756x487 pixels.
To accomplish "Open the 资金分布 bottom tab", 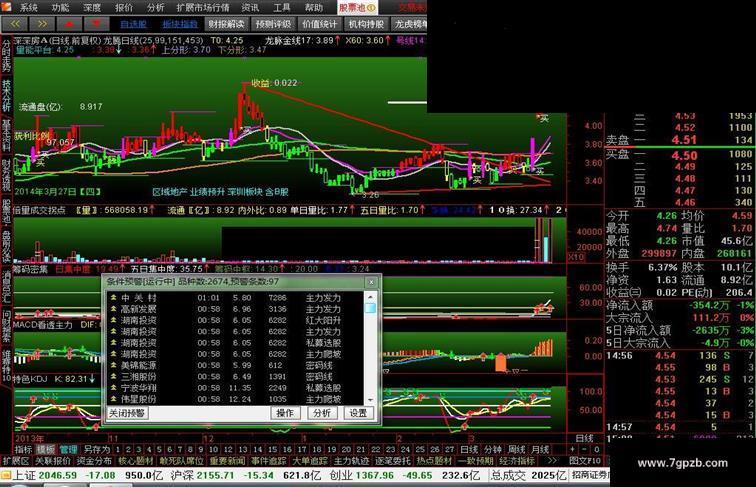I will pyautogui.click(x=94, y=461).
